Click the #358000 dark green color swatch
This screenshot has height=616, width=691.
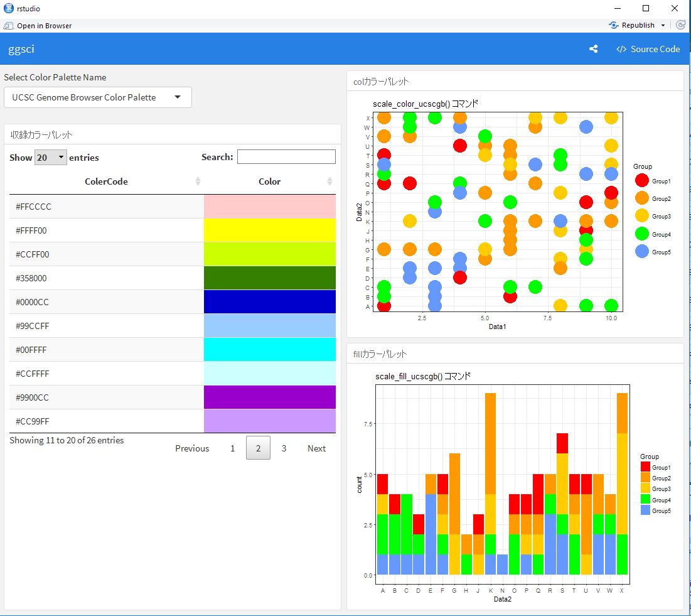[270, 278]
